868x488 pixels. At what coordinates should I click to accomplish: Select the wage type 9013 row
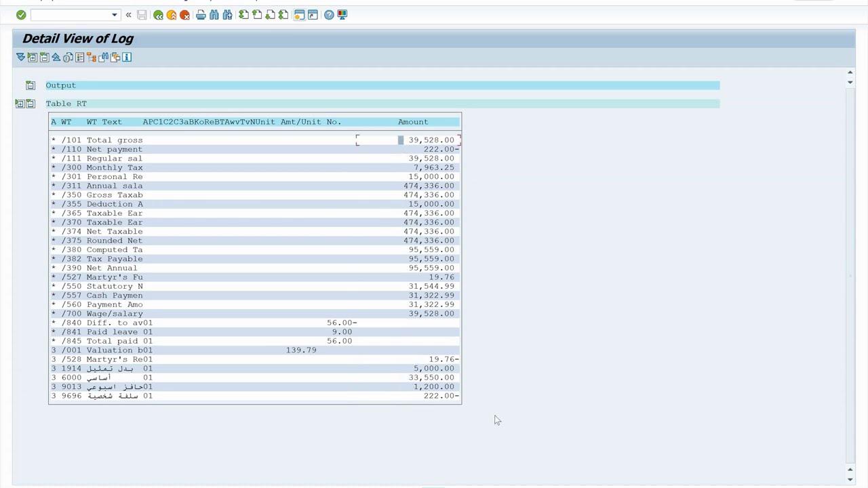click(x=255, y=387)
